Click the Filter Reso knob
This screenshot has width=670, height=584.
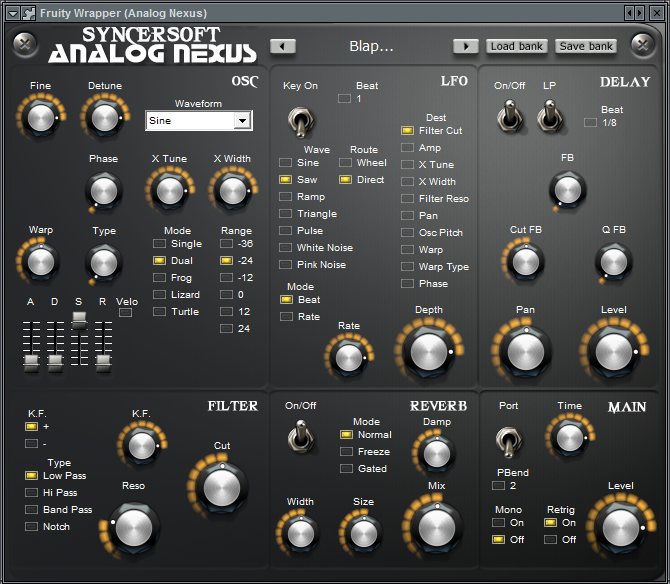pos(134,528)
